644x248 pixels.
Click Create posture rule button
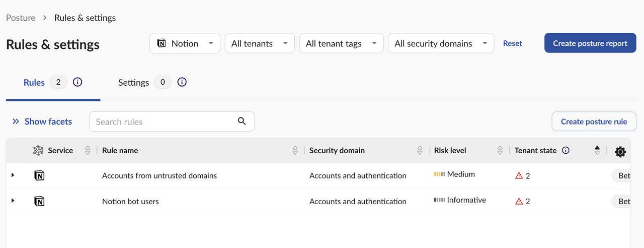[594, 121]
